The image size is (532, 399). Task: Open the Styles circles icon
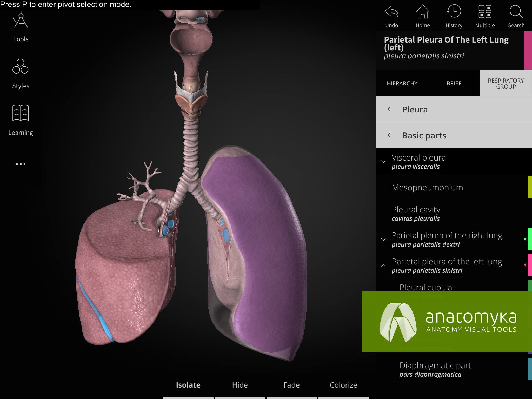coord(21,66)
